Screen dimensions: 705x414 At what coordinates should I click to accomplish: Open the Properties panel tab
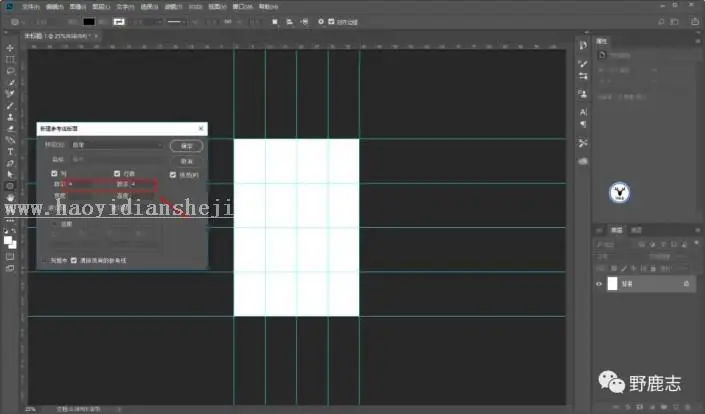602,41
